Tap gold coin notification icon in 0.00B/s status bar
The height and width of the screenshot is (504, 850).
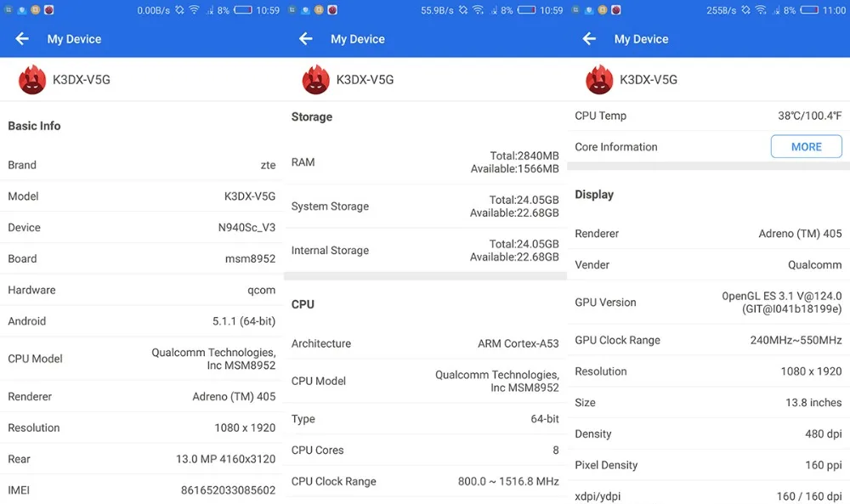pyautogui.click(x=35, y=9)
